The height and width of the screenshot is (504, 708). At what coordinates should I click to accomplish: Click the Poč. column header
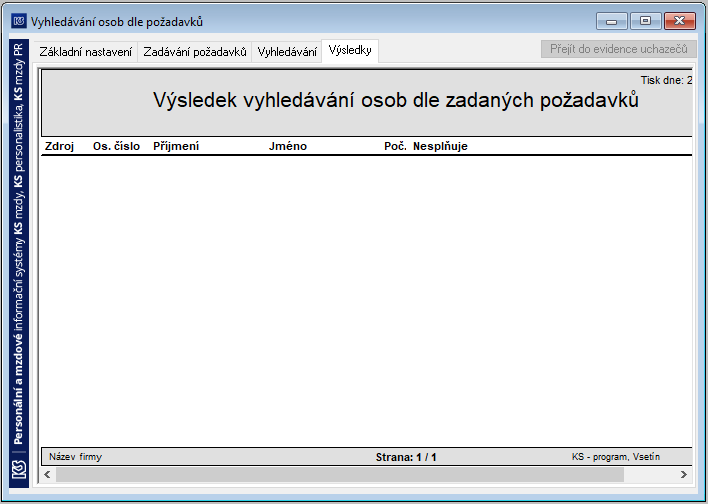(396, 146)
